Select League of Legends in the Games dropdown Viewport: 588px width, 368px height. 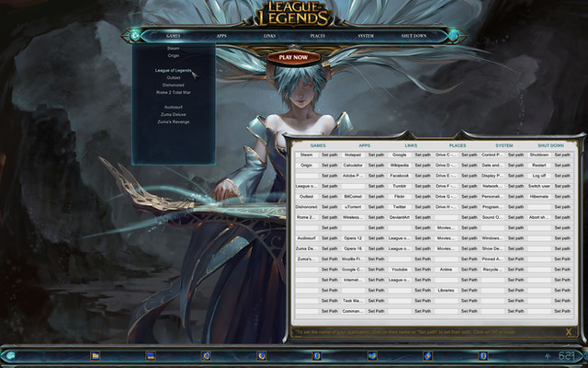pyautogui.click(x=174, y=70)
